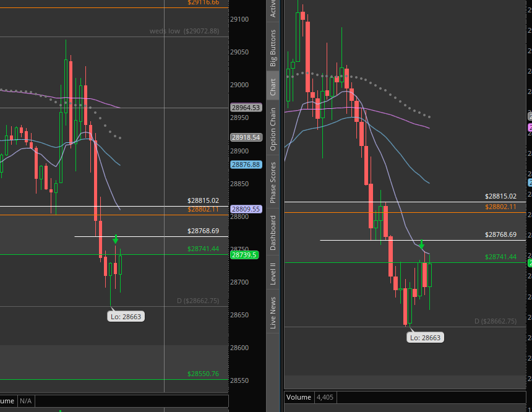The width and height of the screenshot is (532, 412).
Task: Open the Live News sidebar tab
Action: [x=273, y=312]
